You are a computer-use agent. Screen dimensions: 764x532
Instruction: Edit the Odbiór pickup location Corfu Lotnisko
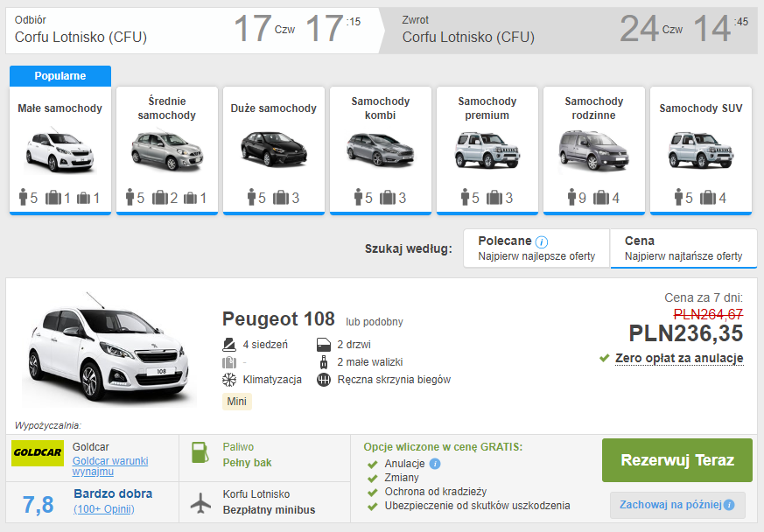point(81,37)
